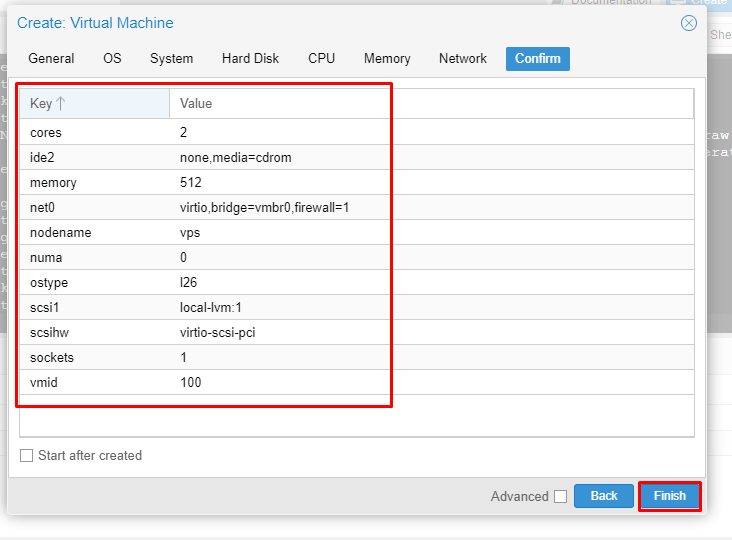
Task: Switch to the OS tab
Action: tap(112, 59)
